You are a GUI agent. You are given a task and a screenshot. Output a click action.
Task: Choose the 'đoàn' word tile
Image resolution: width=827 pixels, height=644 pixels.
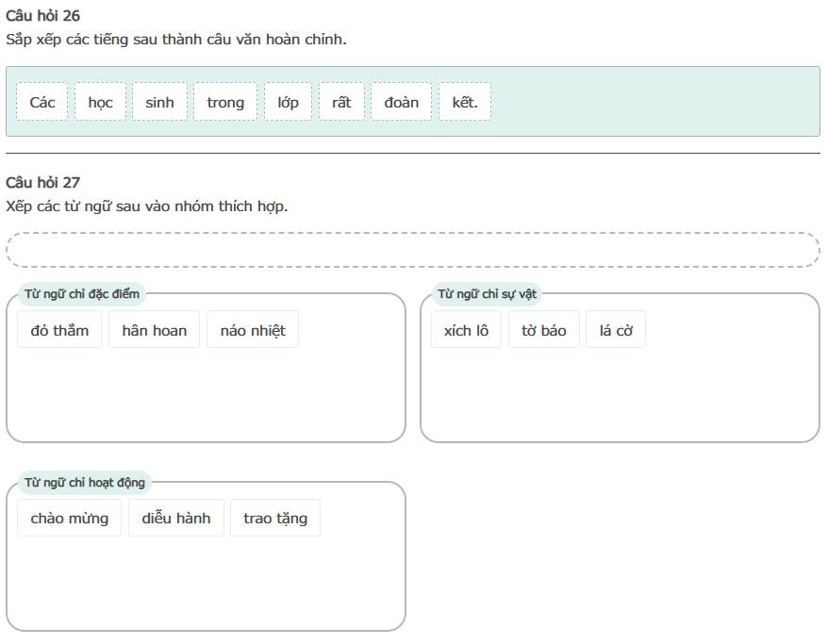click(x=401, y=102)
